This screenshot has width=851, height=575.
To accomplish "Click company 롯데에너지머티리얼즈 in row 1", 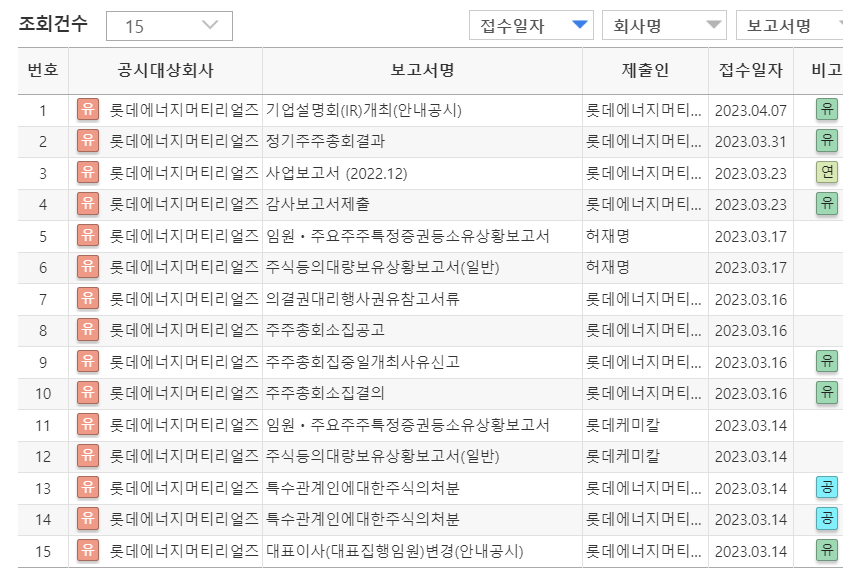I will [x=184, y=110].
